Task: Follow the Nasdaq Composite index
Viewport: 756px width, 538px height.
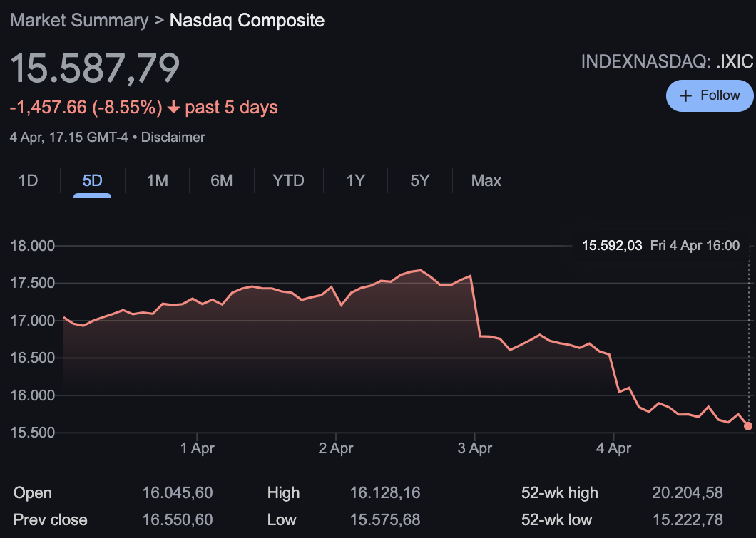Action: click(x=709, y=96)
